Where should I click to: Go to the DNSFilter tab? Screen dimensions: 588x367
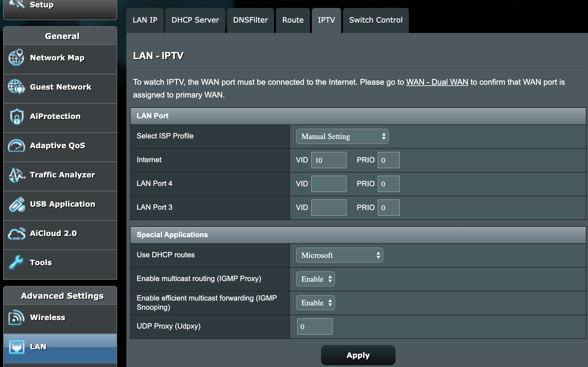pyautogui.click(x=250, y=20)
